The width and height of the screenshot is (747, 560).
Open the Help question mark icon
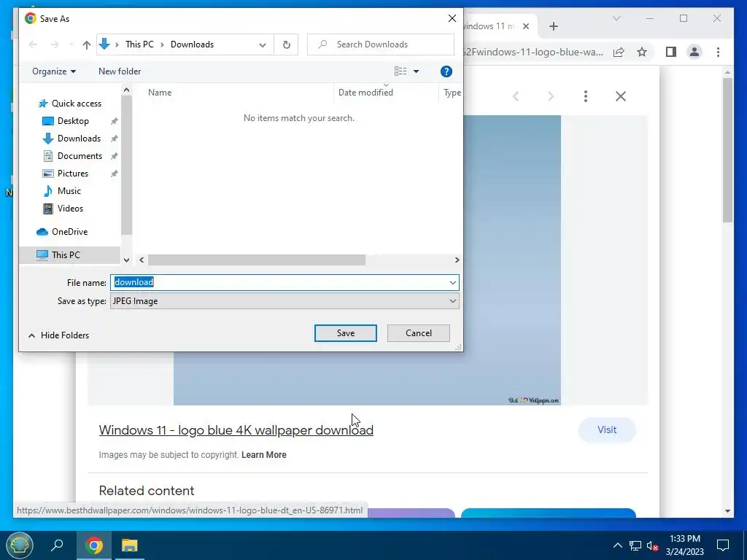click(x=446, y=71)
